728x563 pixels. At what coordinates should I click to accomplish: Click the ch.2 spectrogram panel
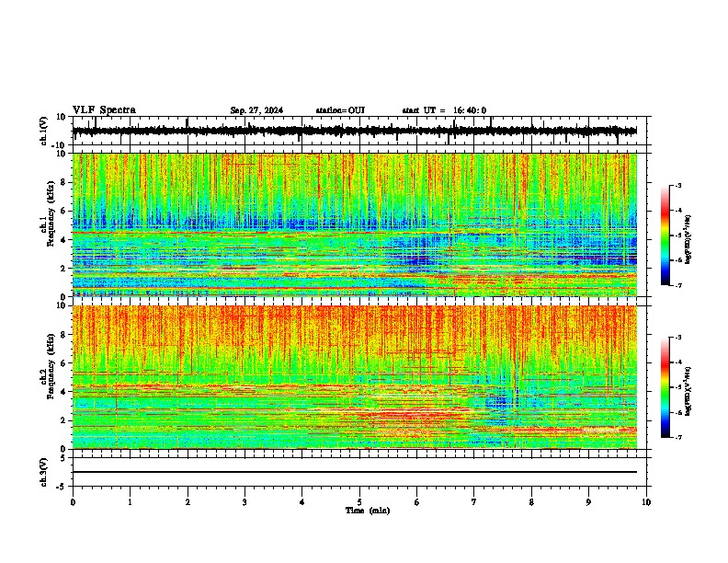[x=355, y=377]
